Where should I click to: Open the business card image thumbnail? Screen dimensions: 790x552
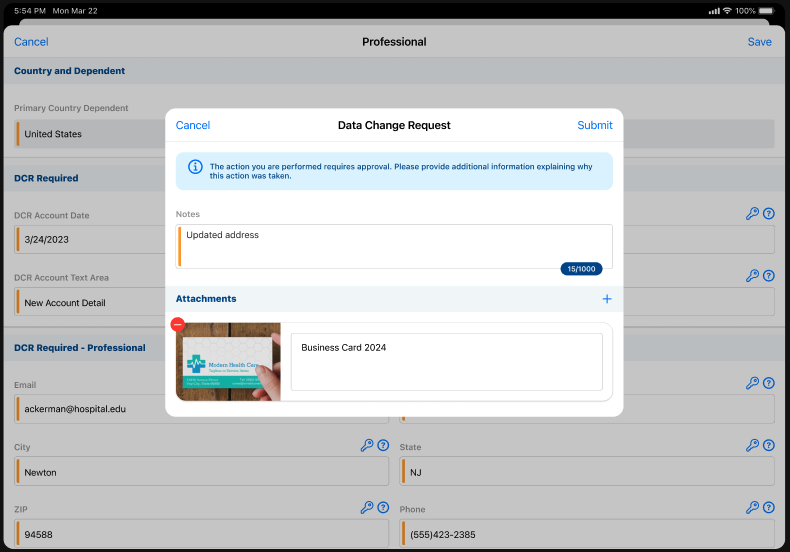tap(228, 362)
